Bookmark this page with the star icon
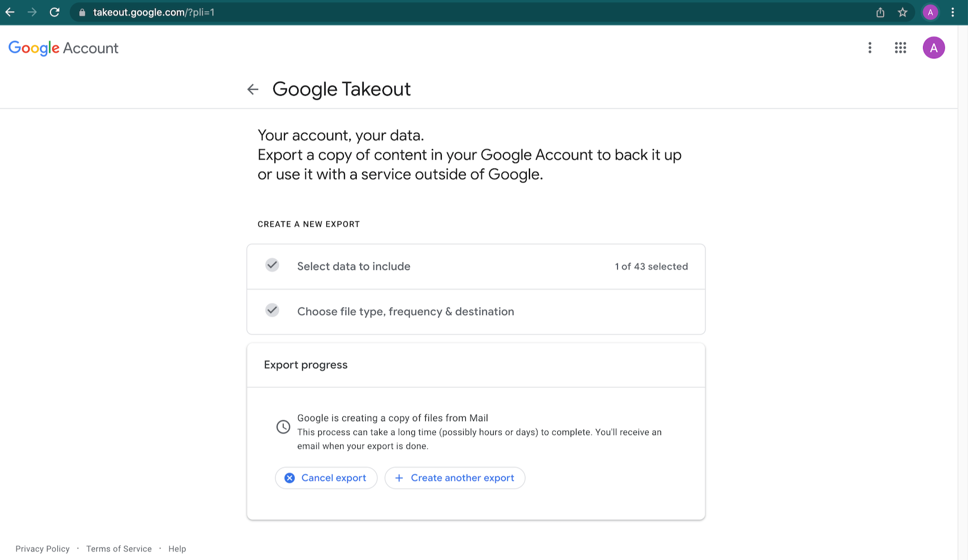This screenshot has width=968, height=560. 903,12
